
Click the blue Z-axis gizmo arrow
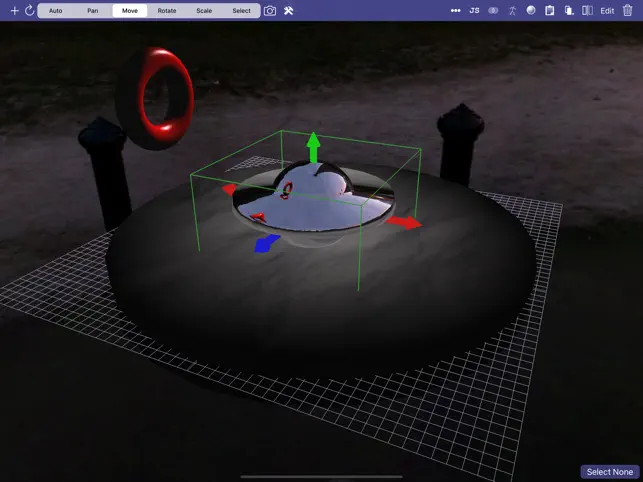pyautogui.click(x=267, y=244)
